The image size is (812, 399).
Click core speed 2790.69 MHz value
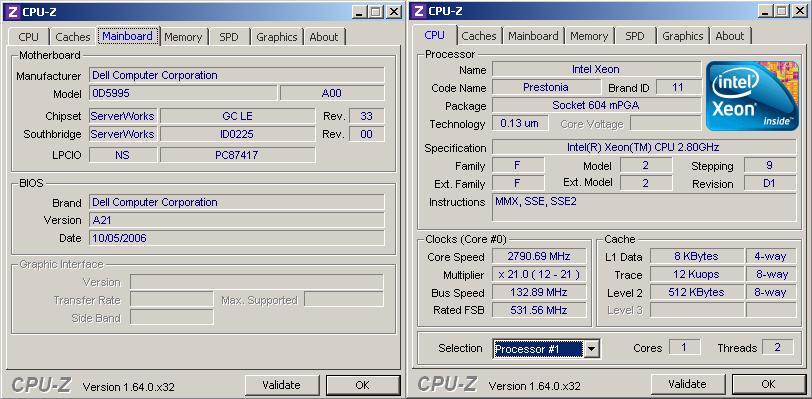(x=539, y=256)
